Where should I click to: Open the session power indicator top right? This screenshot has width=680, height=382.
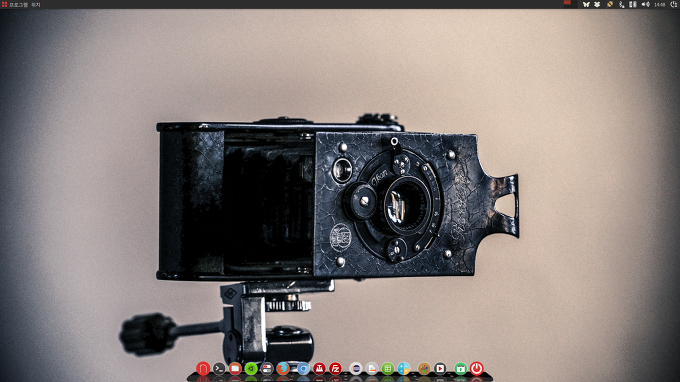(x=674, y=4)
